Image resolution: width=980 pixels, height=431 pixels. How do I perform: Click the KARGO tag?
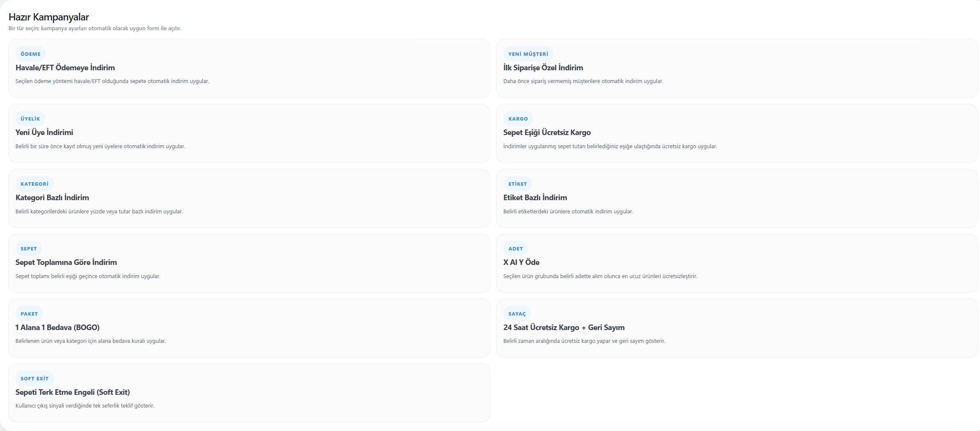[x=518, y=119]
